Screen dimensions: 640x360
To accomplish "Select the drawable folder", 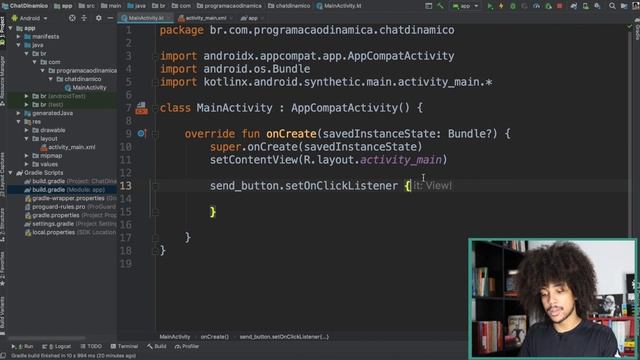I will pos(49,131).
